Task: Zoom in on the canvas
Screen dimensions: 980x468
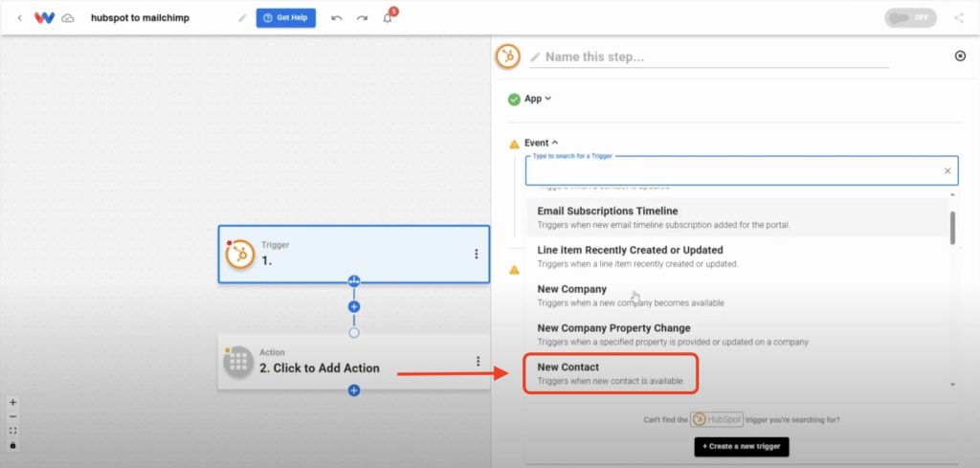Action: click(13, 402)
